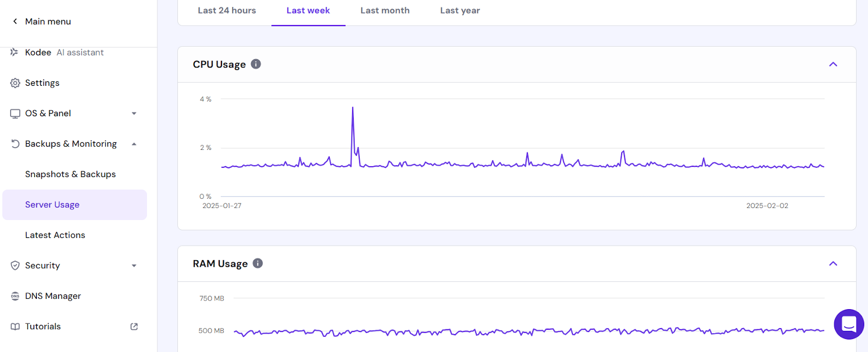Click the Settings gear icon

tap(15, 83)
